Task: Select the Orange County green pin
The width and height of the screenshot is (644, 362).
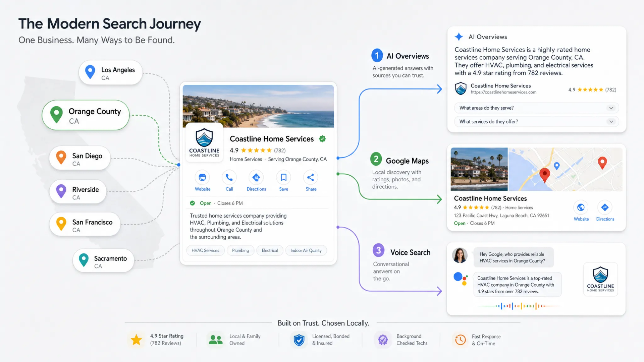Action: pos(56,115)
